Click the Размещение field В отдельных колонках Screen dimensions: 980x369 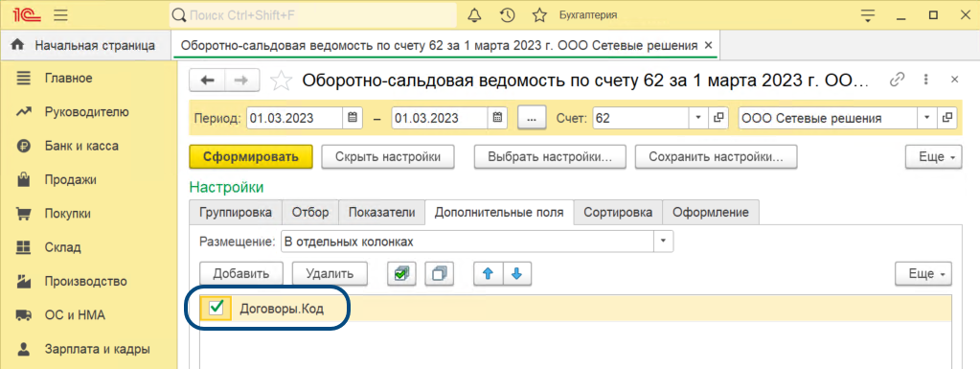coord(467,241)
